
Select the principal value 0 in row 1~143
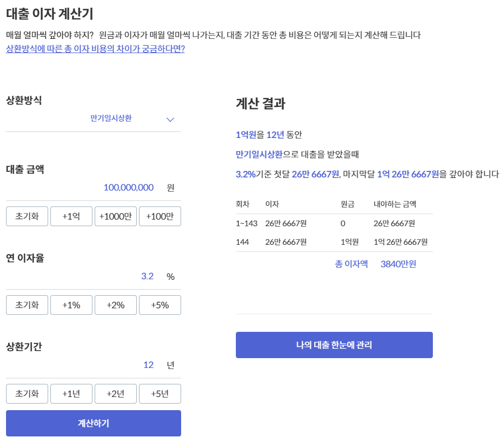pos(343,223)
